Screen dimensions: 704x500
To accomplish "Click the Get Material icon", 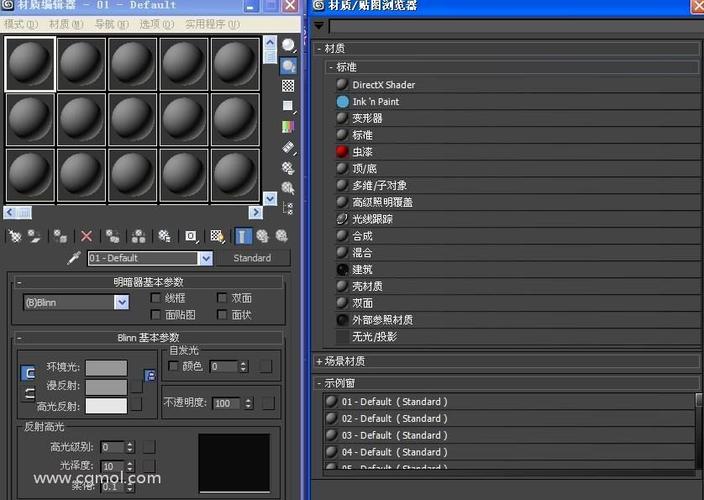I will 15,236.
